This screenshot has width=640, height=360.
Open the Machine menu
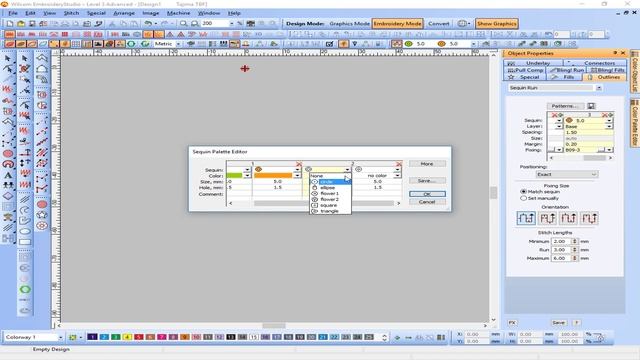pos(178,13)
